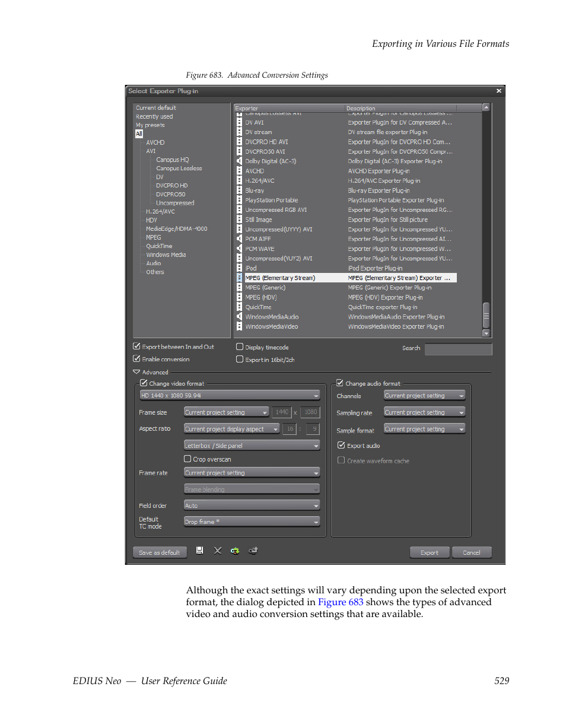Click the film icon beside MPEG (Generic) exporter
This screenshot has width=566, height=728.
239,288
